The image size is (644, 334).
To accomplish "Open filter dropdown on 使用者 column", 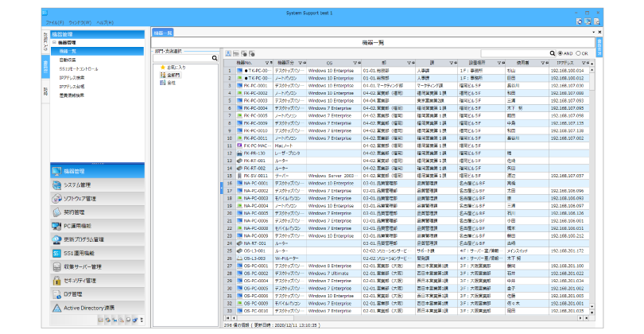I will click(542, 63).
